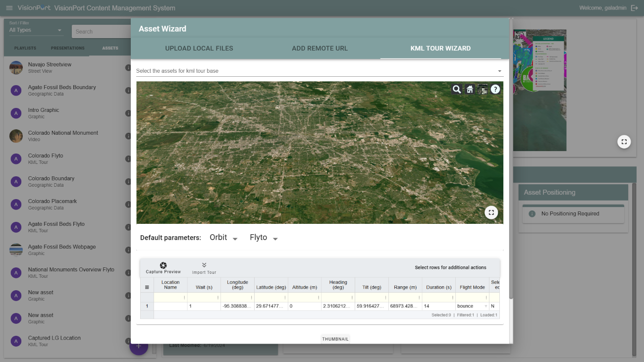
Task: Click the Thumbnail button
Action: 335,339
